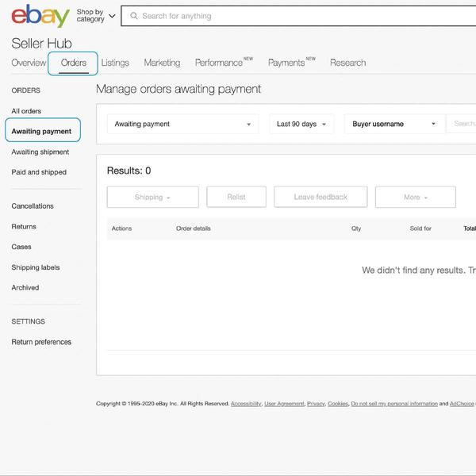
Task: Open Awaiting shipment in sidebar
Action: [x=40, y=152]
